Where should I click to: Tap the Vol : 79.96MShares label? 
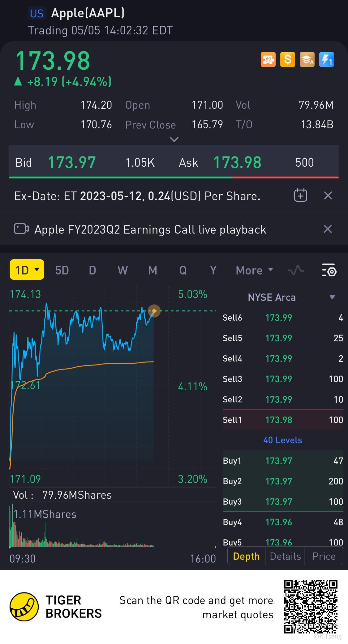click(x=62, y=495)
